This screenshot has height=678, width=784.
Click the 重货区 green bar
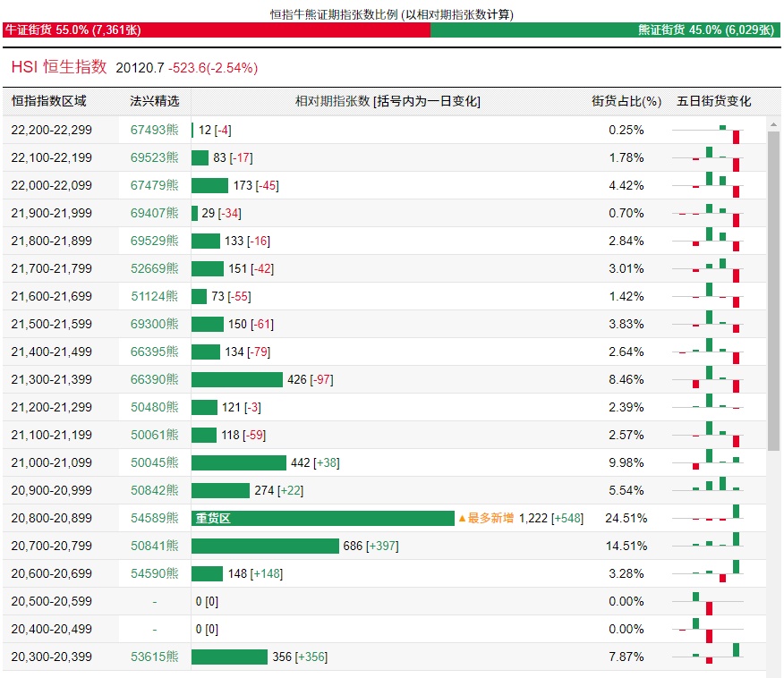point(322,518)
